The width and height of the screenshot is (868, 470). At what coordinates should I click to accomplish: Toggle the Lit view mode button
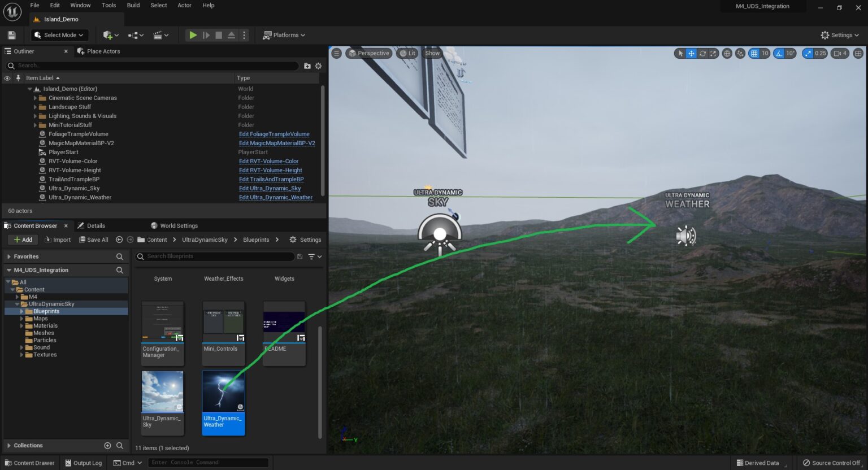[407, 53]
